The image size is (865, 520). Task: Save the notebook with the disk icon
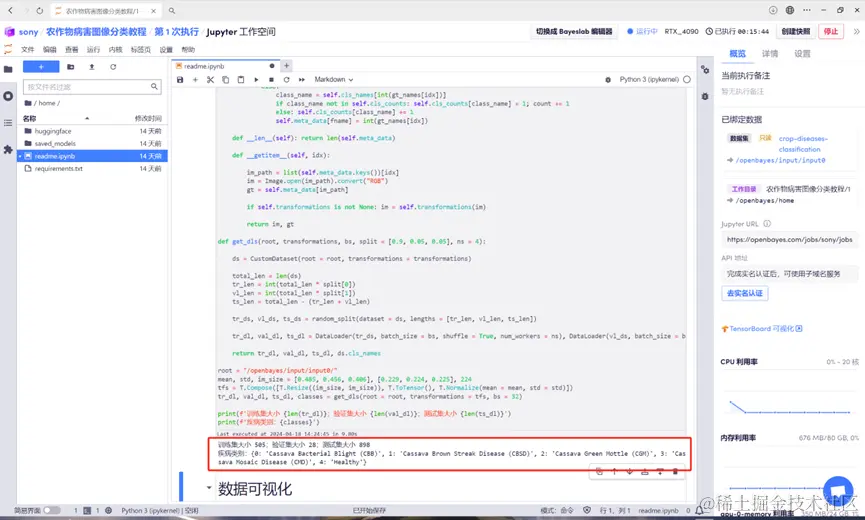click(x=180, y=79)
